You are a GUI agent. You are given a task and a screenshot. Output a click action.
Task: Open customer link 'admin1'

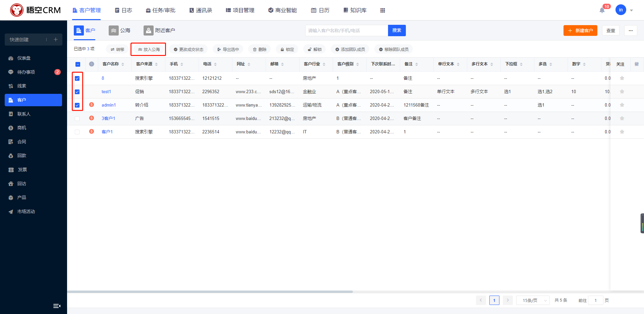pyautogui.click(x=109, y=105)
